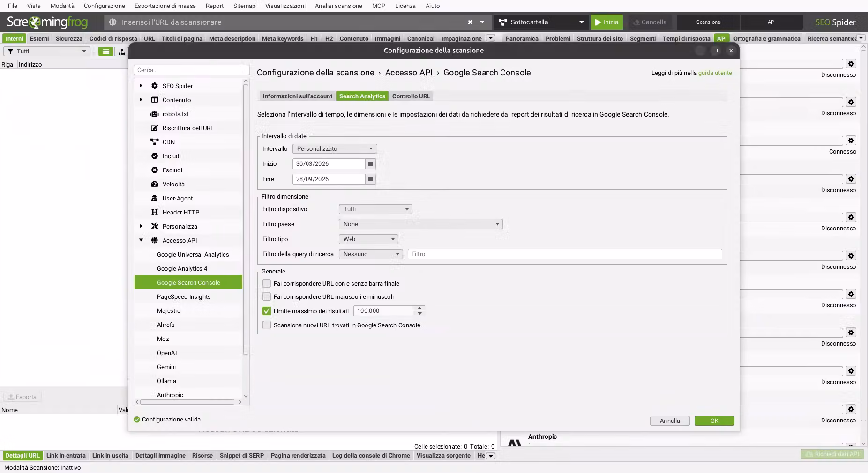The height and width of the screenshot is (473, 868).
Task: Uncheck Limite massimo dei risultati
Action: point(267,311)
